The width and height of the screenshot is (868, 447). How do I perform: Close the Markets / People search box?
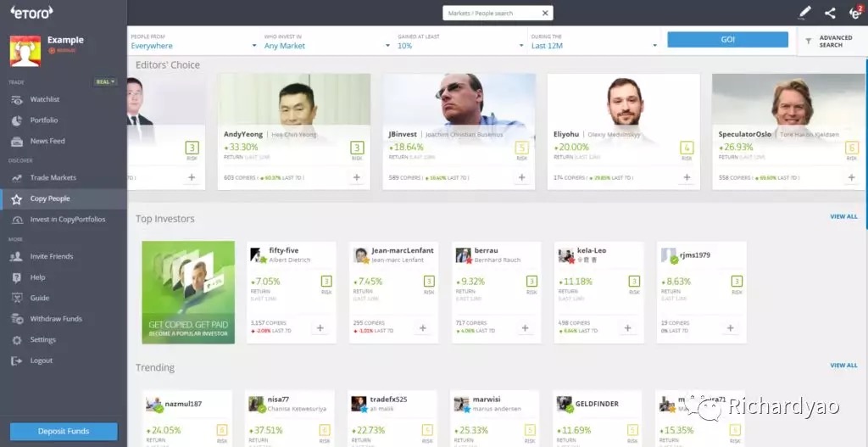545,13
